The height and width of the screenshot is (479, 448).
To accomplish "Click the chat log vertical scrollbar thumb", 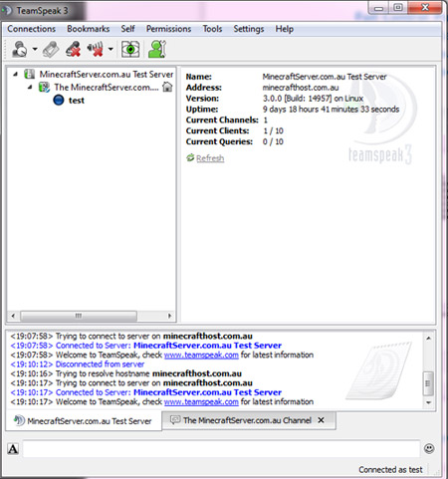I will 428,383.
